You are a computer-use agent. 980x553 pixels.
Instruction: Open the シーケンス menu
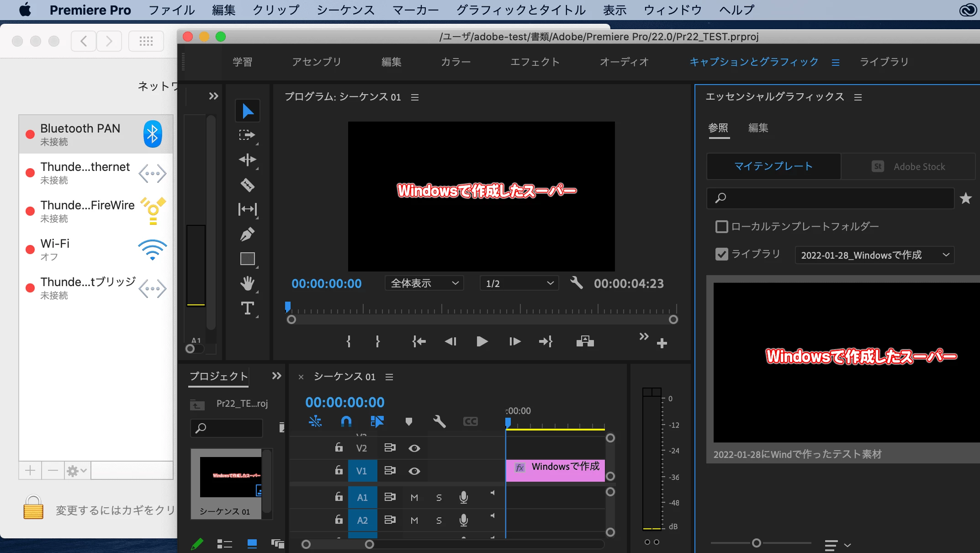(346, 10)
